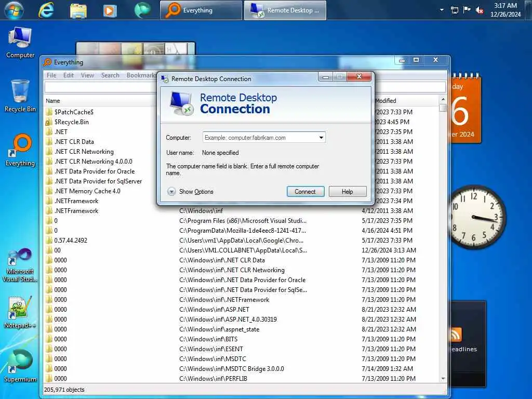The image size is (532, 399).
Task: Open Internet Explorer from taskbar
Action: pos(46,10)
